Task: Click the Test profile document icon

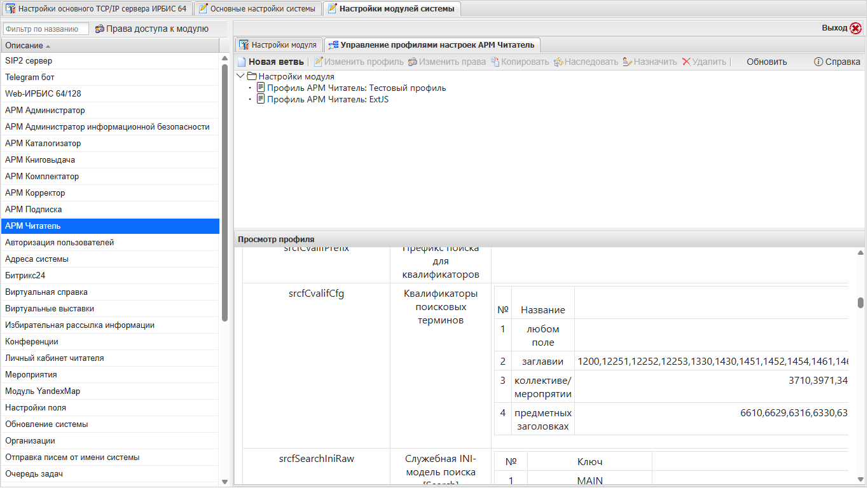Action: click(x=261, y=88)
